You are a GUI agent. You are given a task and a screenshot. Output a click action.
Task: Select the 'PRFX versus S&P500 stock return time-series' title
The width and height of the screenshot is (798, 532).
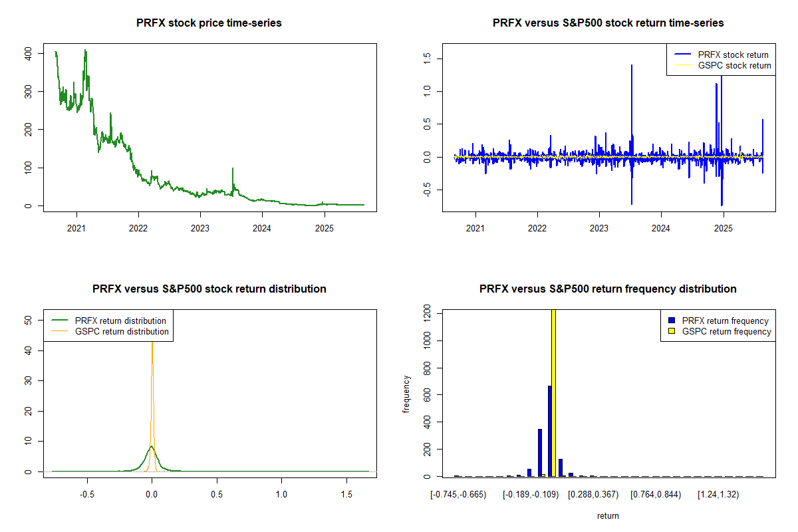pos(608,23)
